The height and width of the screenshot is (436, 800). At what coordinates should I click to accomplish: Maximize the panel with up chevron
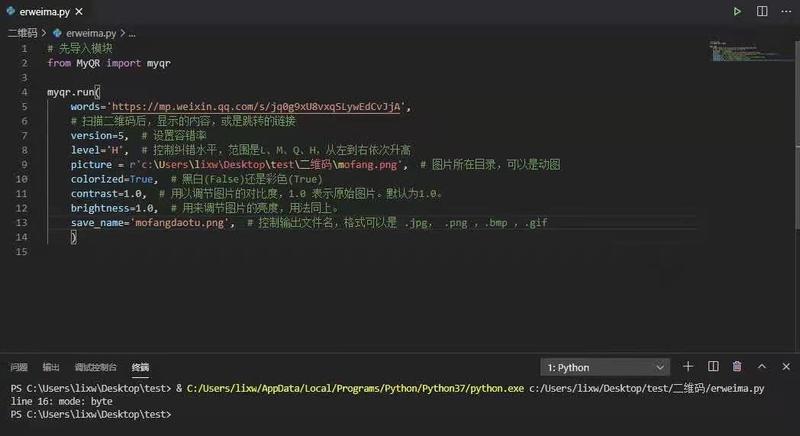click(762, 367)
